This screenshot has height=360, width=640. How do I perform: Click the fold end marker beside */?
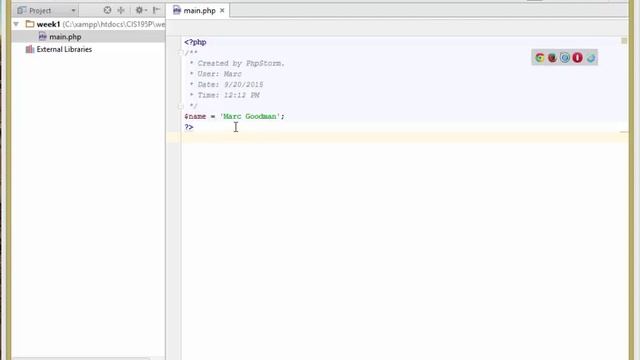click(x=180, y=106)
